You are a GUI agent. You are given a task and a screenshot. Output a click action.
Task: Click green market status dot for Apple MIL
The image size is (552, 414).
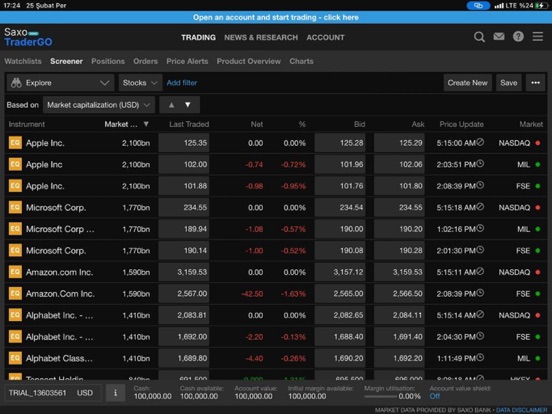coord(538,164)
